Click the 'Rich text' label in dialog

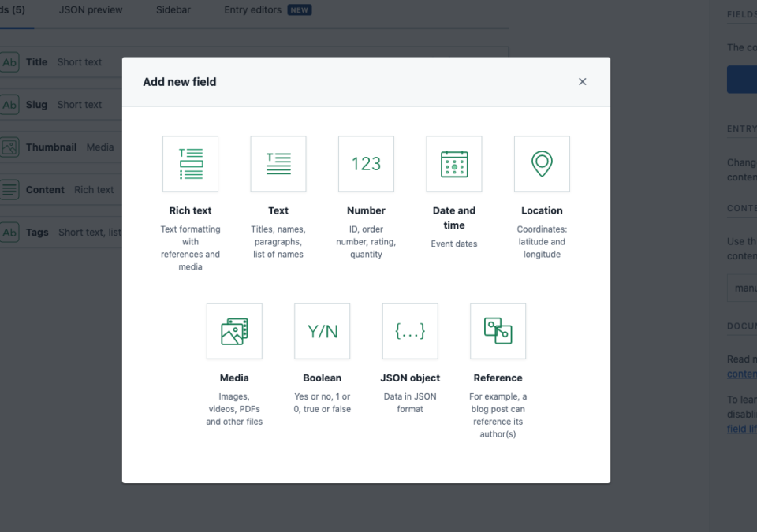tap(190, 210)
